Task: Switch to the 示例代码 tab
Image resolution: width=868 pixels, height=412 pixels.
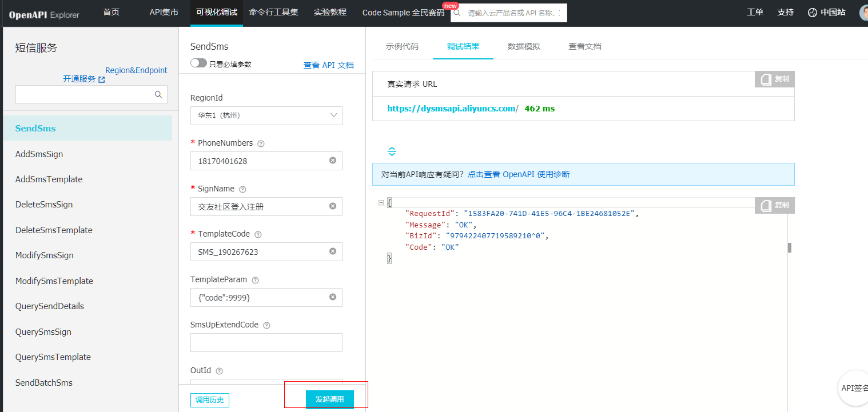Action: pos(402,46)
